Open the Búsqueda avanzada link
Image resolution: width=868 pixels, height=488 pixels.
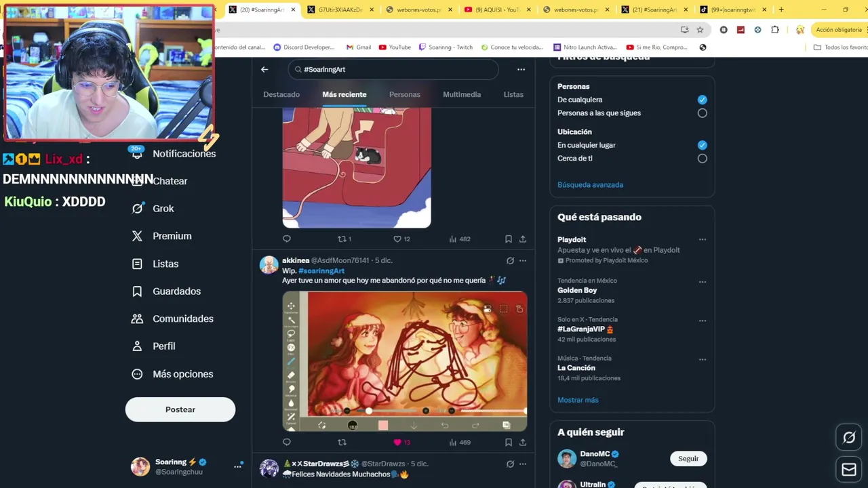click(590, 184)
